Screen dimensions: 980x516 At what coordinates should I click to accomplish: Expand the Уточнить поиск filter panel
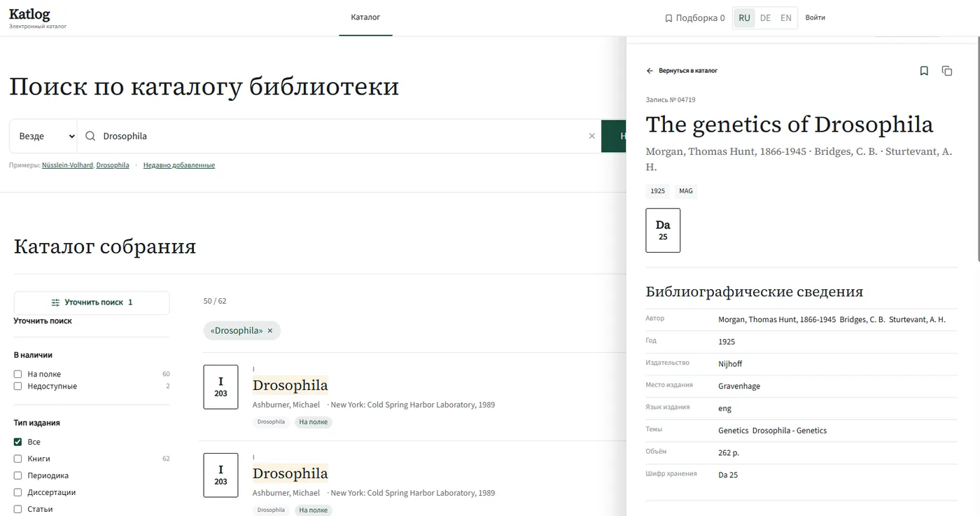coord(92,302)
